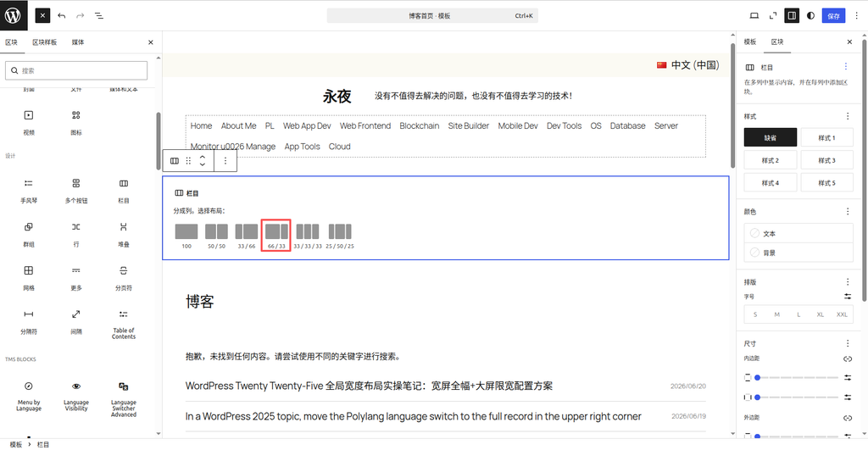Viewport: 868px width, 450px height.
Task: Close the inserter panel with X
Action: pyautogui.click(x=151, y=42)
